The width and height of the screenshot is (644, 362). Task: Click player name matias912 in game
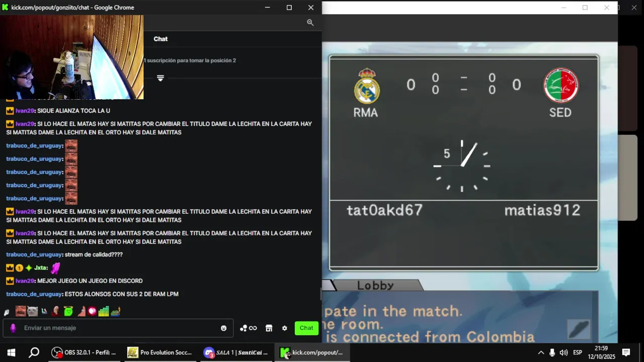coord(542,210)
